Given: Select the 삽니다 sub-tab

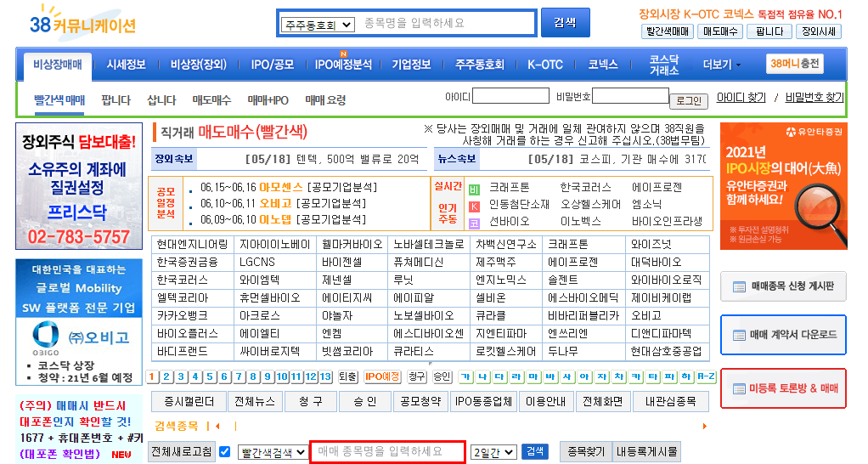Looking at the screenshot, I should pos(161,100).
